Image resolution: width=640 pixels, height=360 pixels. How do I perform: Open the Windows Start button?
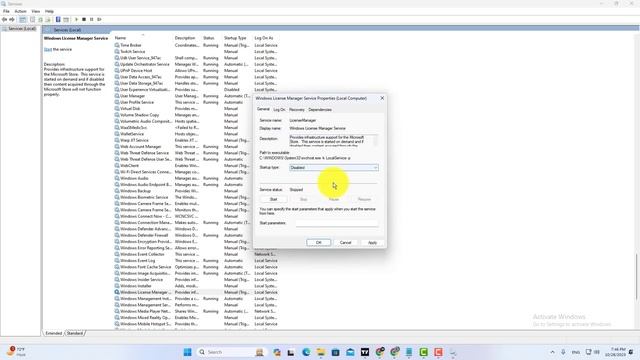click(187, 352)
